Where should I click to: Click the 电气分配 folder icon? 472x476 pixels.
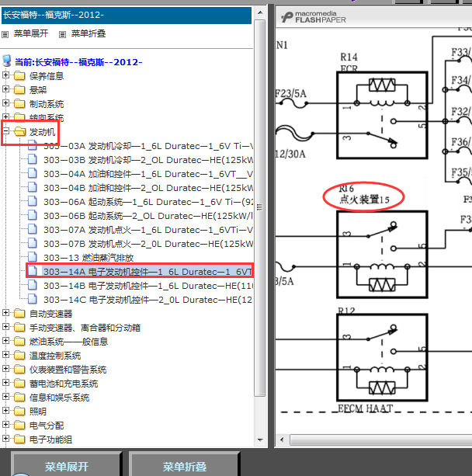[x=19, y=425]
